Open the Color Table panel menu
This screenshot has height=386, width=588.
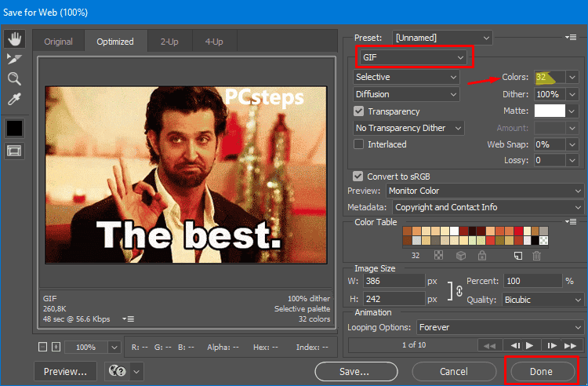pos(571,222)
